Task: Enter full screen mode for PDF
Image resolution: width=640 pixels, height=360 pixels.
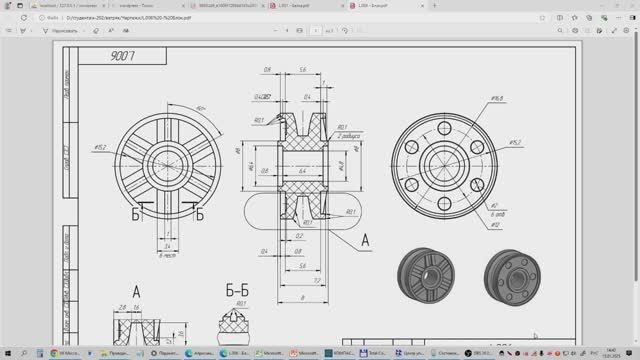Action: 614,31
